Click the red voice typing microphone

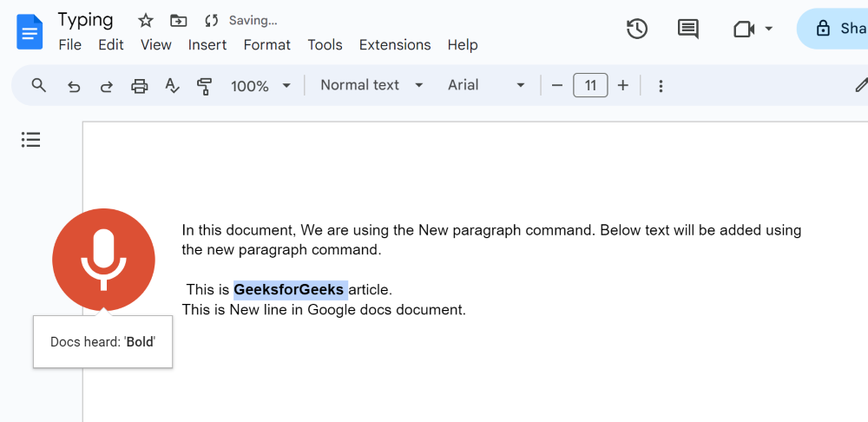coord(103,260)
